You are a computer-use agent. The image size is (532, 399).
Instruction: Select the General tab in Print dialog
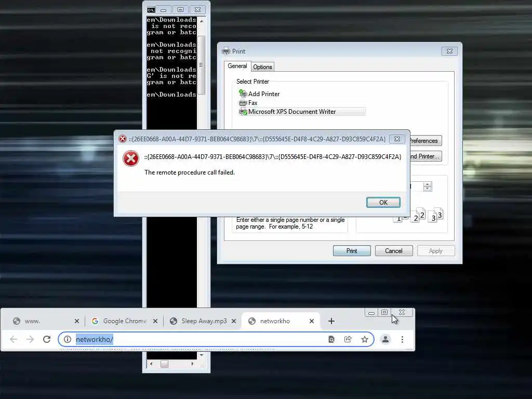tap(237, 66)
